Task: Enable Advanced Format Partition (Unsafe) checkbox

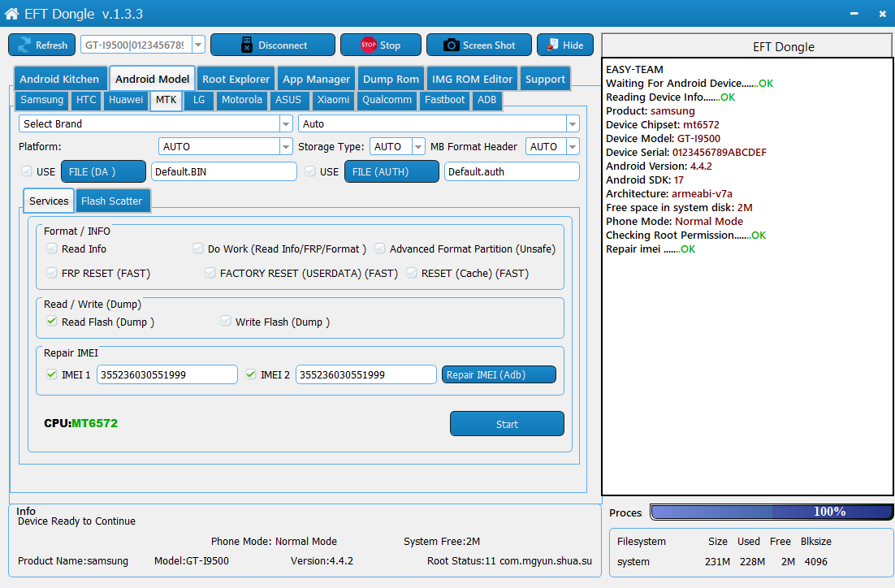Action: [x=379, y=249]
